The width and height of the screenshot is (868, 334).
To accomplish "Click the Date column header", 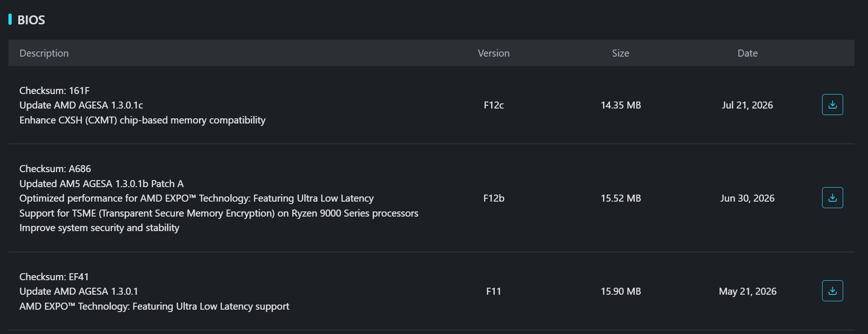I will tap(747, 53).
